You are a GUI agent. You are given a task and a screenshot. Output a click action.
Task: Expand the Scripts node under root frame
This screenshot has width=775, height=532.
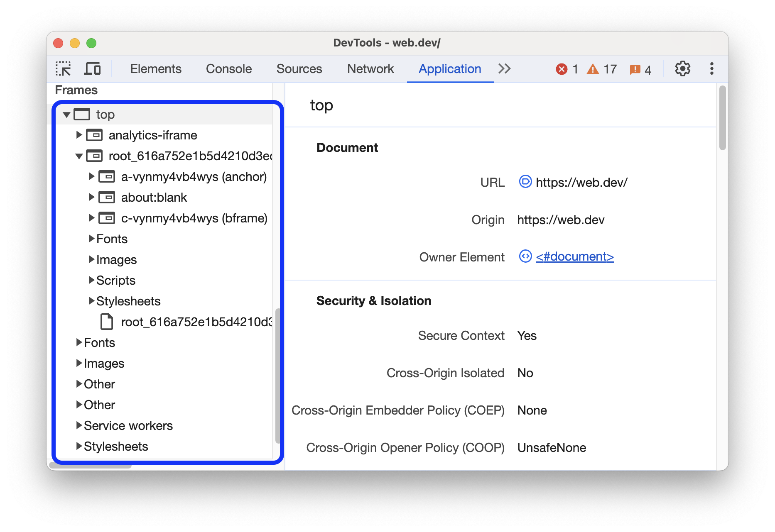coord(91,280)
